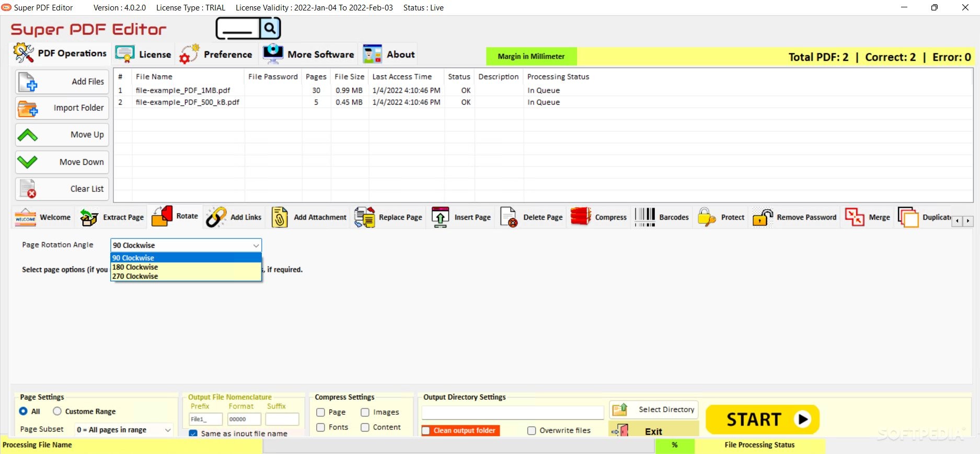Select file-example_PDF_1MB.pdf row
The height and width of the screenshot is (454, 980).
click(x=543, y=90)
